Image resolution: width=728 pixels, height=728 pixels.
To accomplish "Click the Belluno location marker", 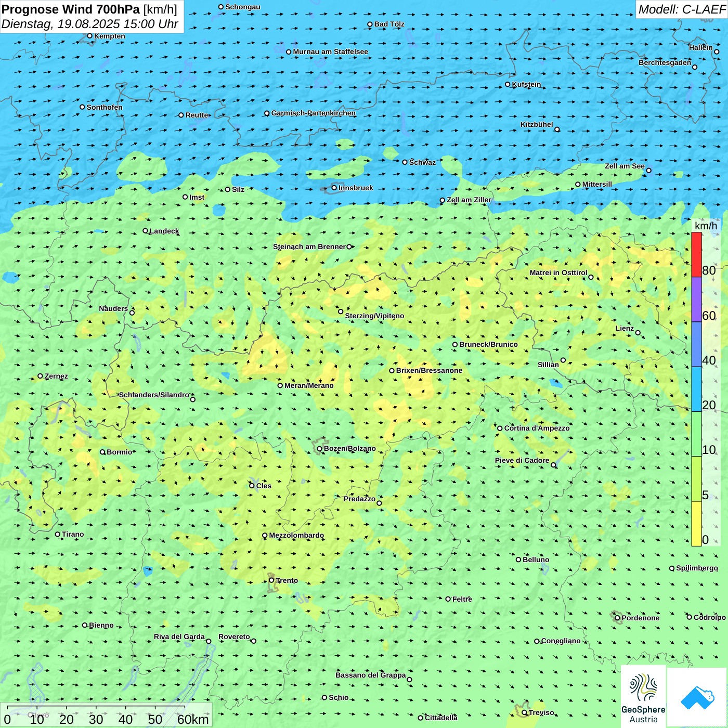I will [x=518, y=560].
